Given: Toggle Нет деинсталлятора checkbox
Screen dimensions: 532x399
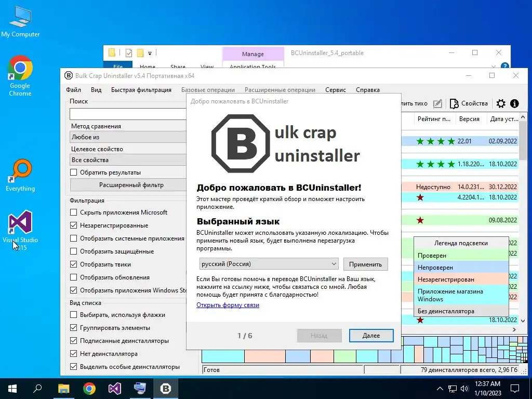Looking at the screenshot, I should pyautogui.click(x=73, y=353).
